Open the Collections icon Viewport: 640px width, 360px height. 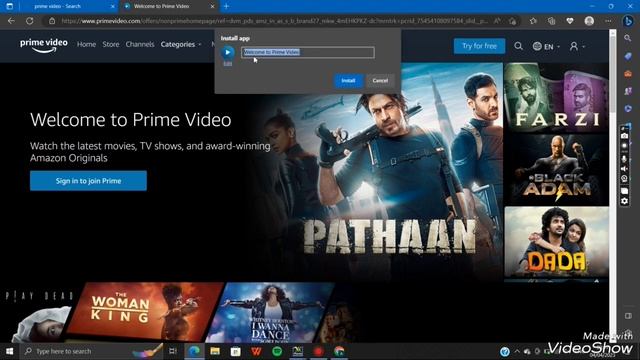coord(551,21)
